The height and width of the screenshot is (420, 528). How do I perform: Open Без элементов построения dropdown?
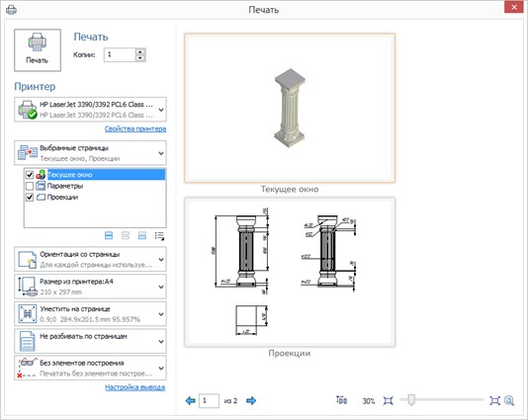[x=90, y=368]
